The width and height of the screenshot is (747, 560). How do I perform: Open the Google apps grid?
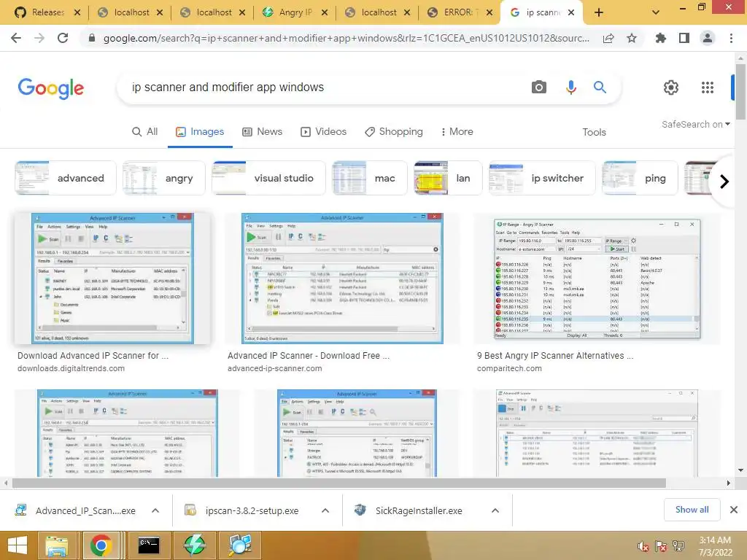pos(708,87)
